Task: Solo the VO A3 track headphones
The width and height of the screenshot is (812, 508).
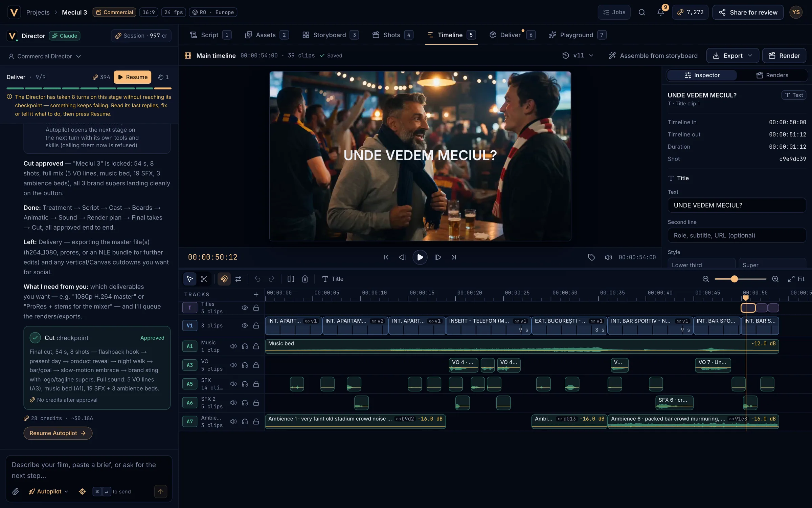Action: pos(245,365)
